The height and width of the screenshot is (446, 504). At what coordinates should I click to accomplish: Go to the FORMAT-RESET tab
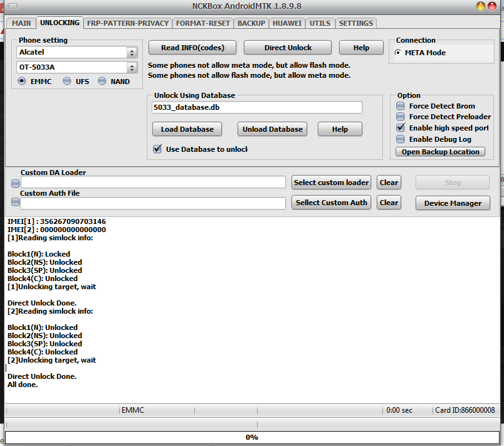[203, 23]
